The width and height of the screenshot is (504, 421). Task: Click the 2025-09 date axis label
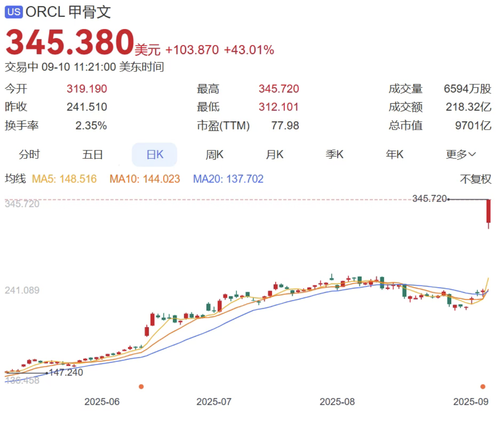coord(471,402)
